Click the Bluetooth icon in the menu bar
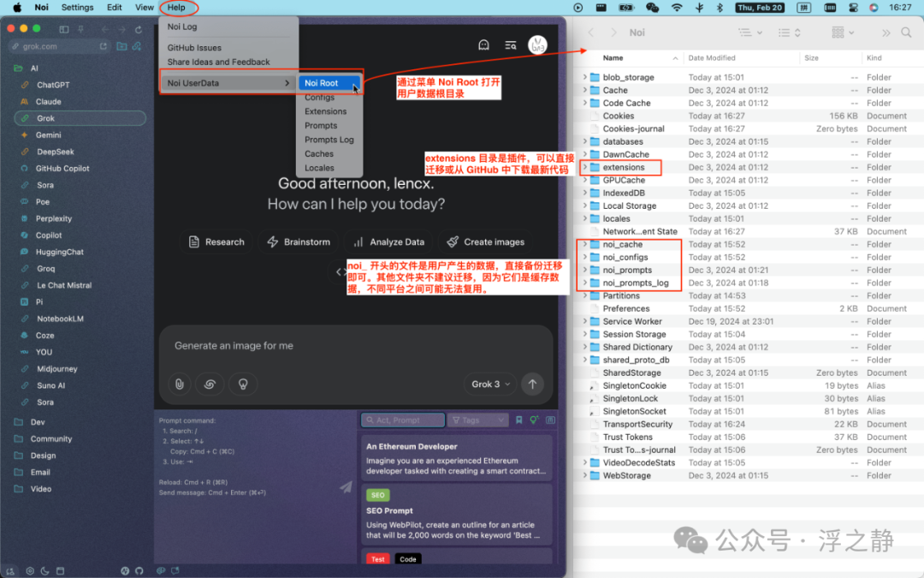Viewport: 924px width, 578px height. [x=720, y=8]
